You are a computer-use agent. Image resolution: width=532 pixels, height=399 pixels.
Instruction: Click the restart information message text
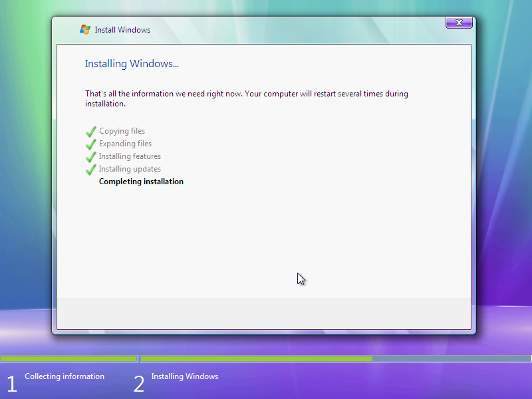click(246, 98)
